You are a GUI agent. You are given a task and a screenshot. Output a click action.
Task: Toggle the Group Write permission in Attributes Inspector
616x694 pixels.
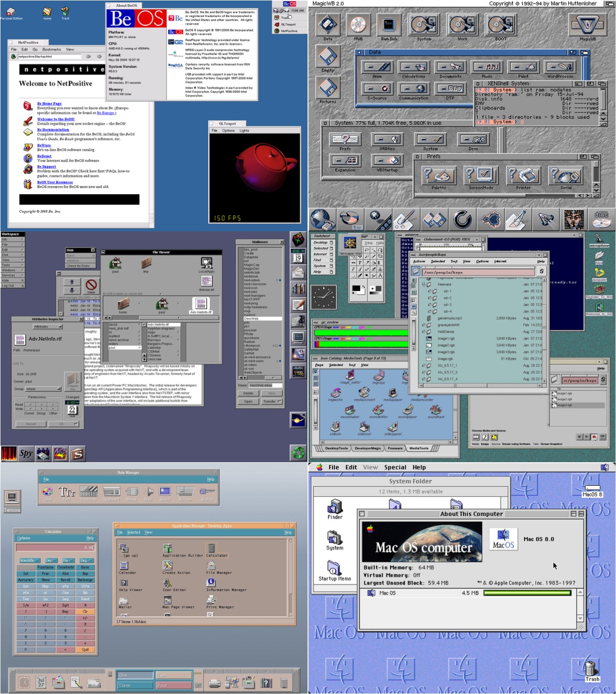coord(42,409)
